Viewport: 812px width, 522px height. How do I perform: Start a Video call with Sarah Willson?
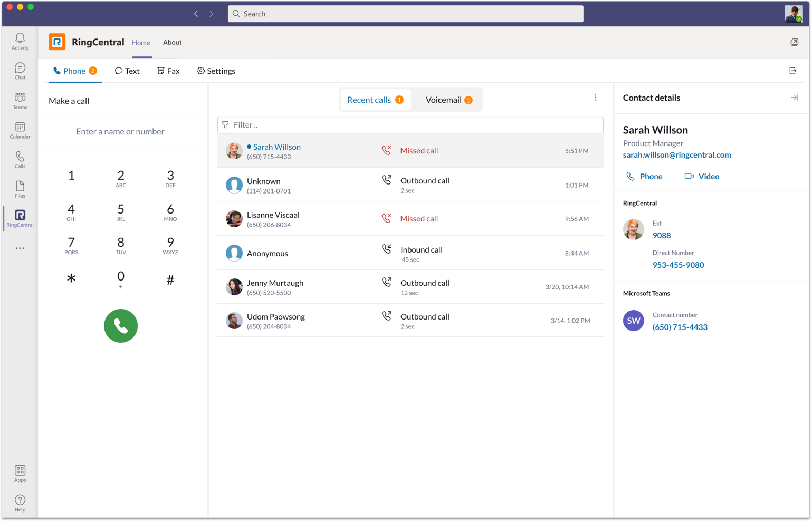702,176
